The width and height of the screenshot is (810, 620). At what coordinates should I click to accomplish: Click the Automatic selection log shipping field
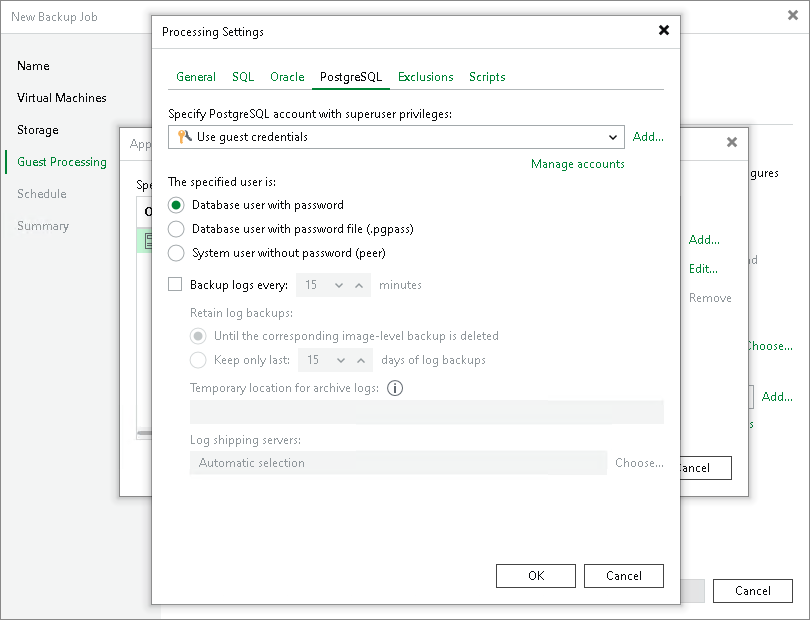(x=398, y=463)
